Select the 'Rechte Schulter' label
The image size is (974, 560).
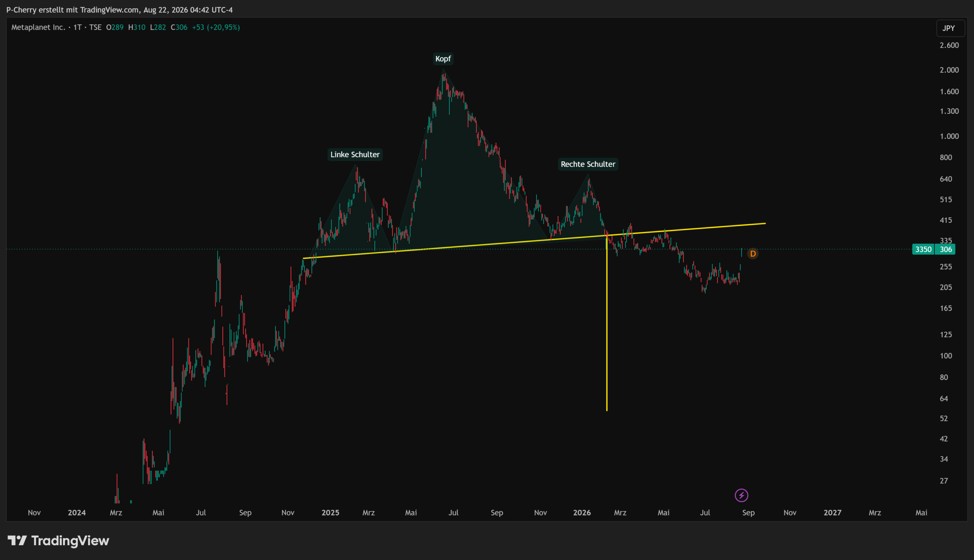[x=588, y=164]
